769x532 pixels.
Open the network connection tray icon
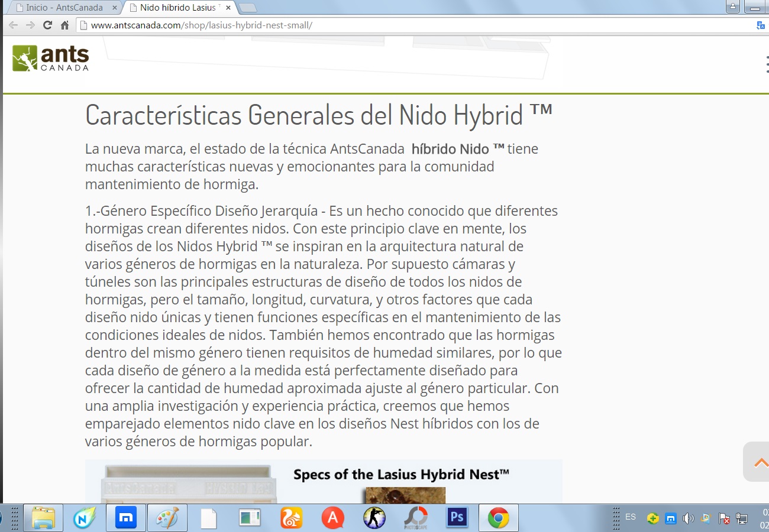tap(742, 518)
